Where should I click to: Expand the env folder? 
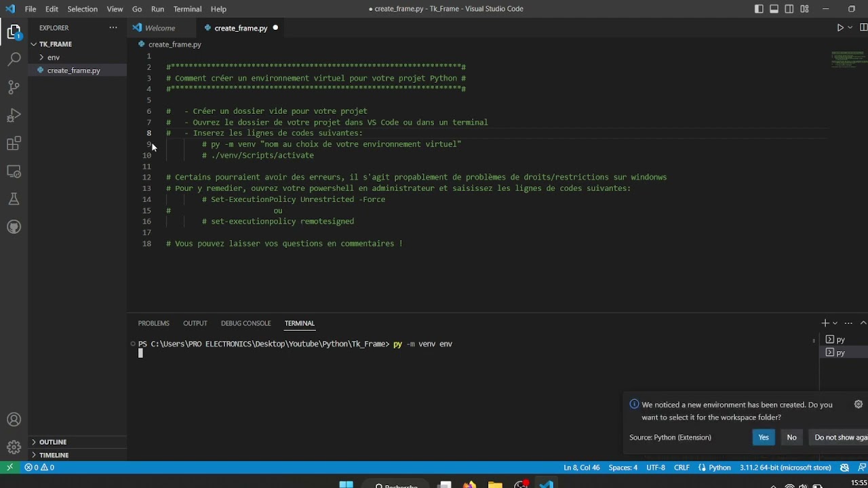(x=77, y=58)
